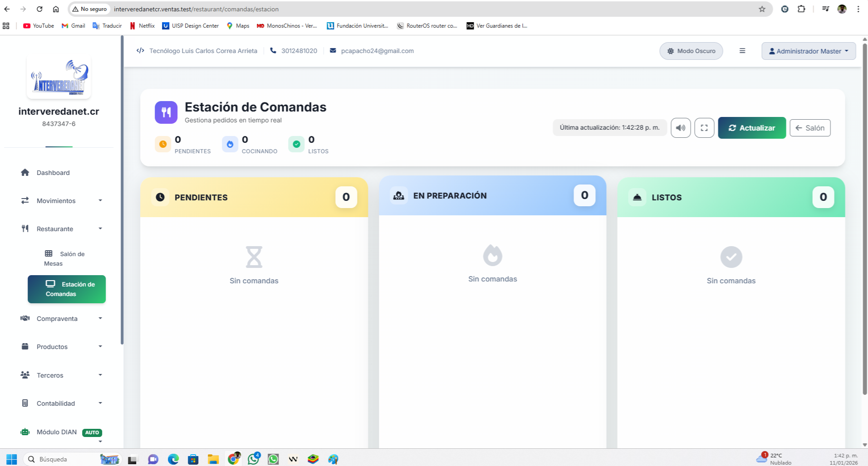
Task: Go back using the Salón button
Action: (x=810, y=127)
